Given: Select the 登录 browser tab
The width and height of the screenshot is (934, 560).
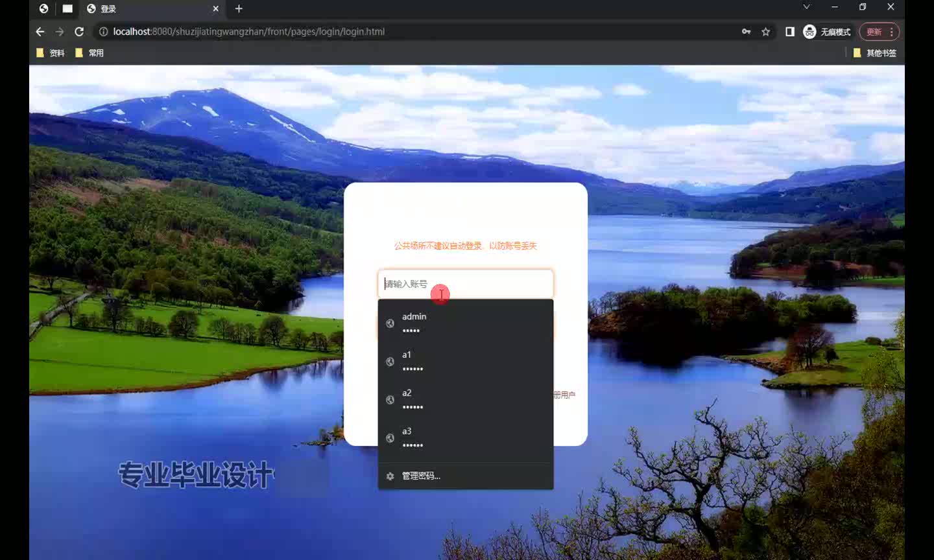Looking at the screenshot, I should tap(152, 8).
